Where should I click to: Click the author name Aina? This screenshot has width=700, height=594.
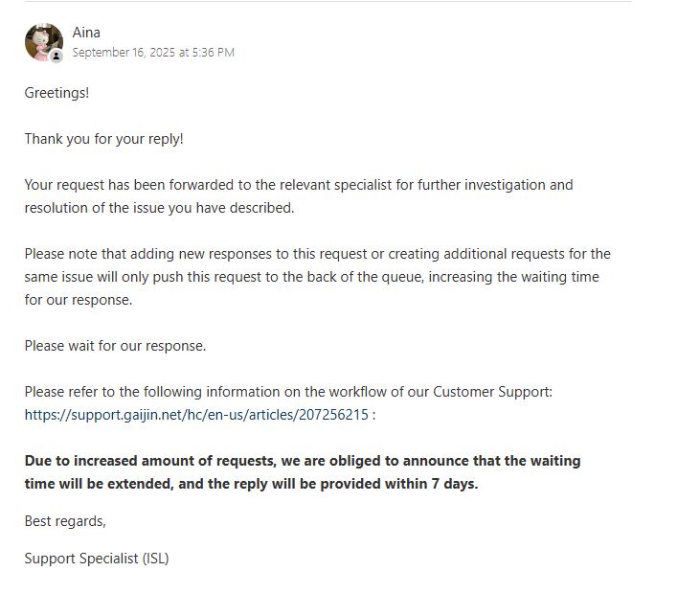pyautogui.click(x=86, y=33)
